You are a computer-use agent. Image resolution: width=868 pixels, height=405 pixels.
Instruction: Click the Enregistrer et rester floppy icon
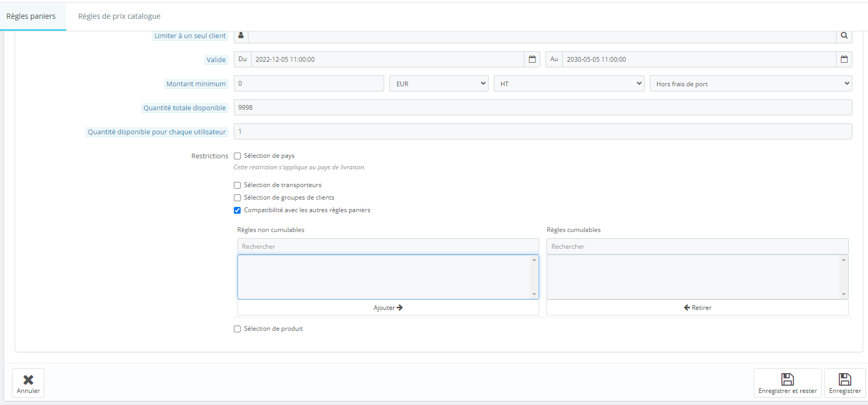tap(787, 379)
